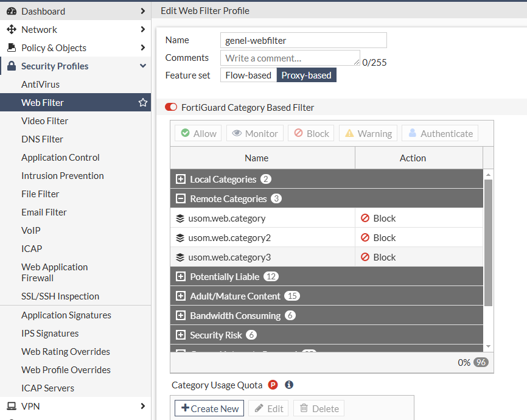Expand the Policy & Objects chevron

pyautogui.click(x=143, y=47)
